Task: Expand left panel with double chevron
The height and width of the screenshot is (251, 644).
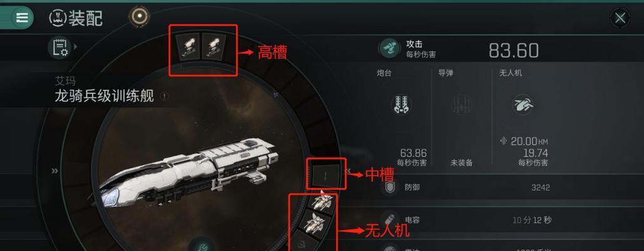Action: pos(55,171)
